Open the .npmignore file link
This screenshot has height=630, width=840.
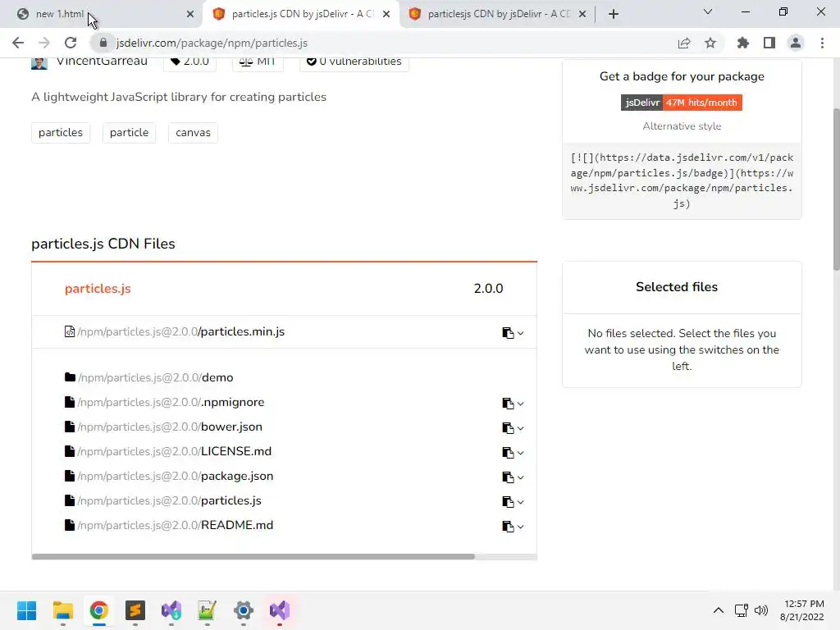171,402
